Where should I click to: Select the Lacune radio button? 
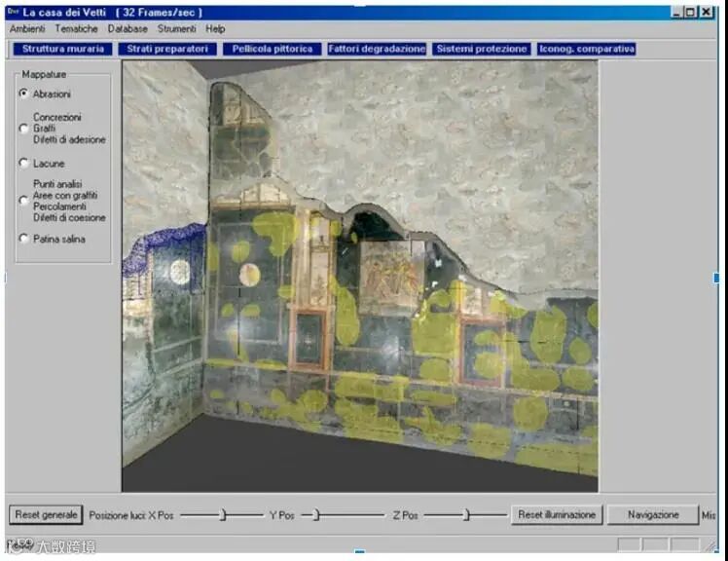click(x=23, y=163)
